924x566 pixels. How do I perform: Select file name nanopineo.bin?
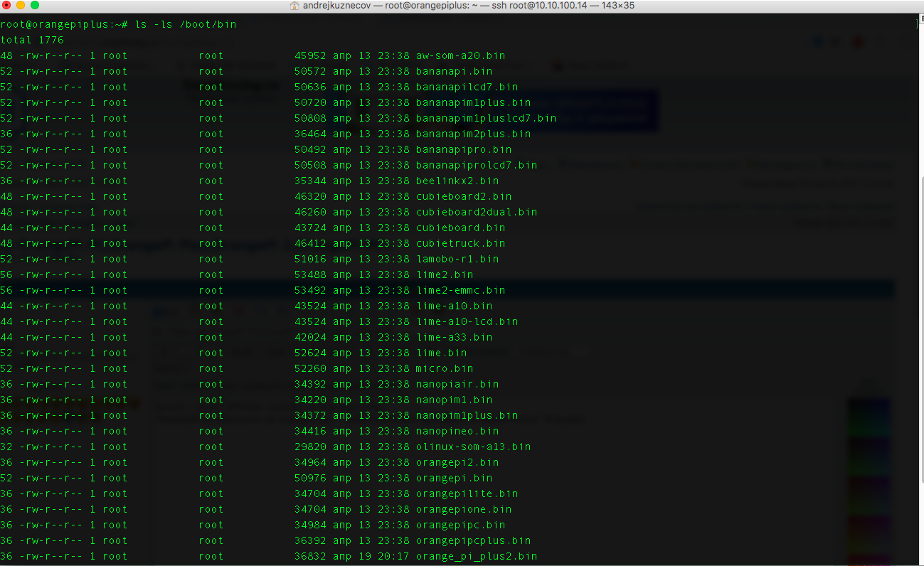pyautogui.click(x=457, y=431)
